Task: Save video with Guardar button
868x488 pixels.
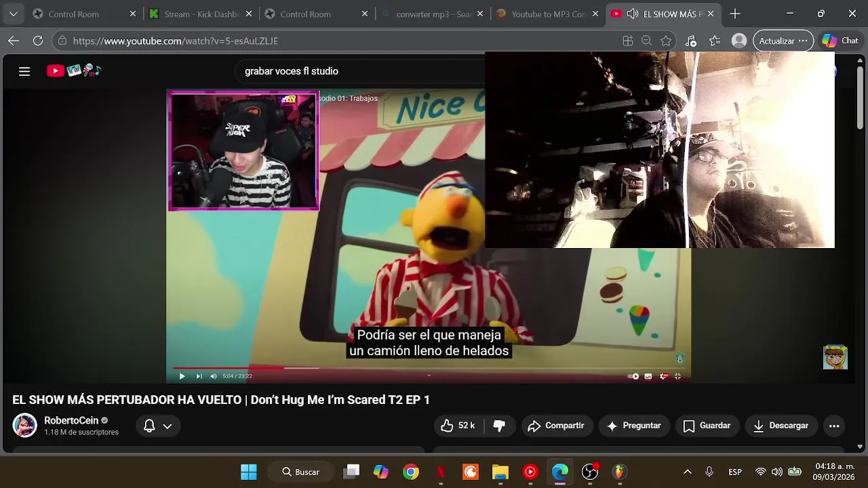Action: pos(707,426)
